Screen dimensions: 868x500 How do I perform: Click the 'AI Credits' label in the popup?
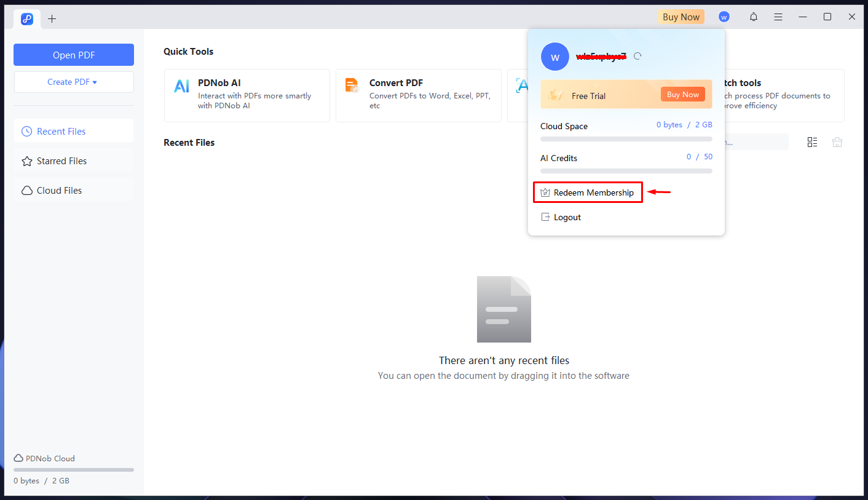point(559,158)
